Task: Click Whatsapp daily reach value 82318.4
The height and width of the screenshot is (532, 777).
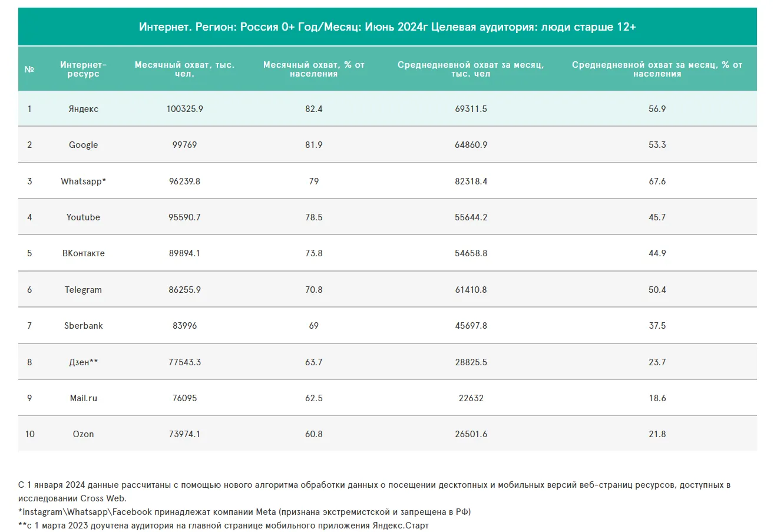Action: tap(471, 181)
